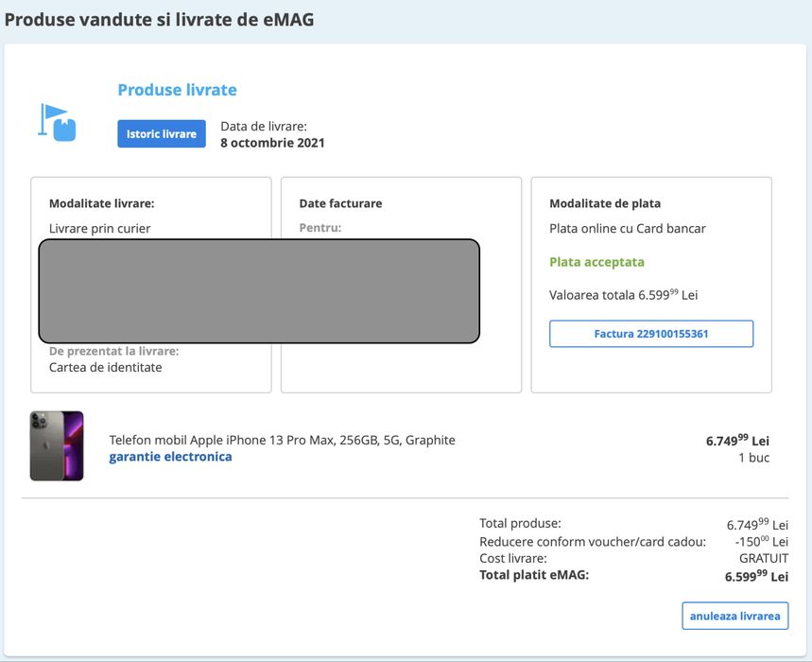The width and height of the screenshot is (812, 662).
Task: Click the Modalitate livrare card title
Action: point(101,203)
